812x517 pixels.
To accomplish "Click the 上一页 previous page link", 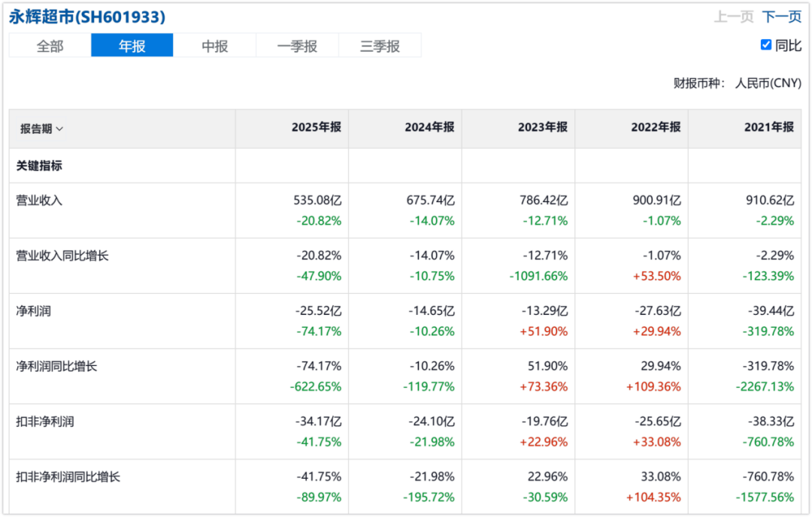I will [734, 17].
